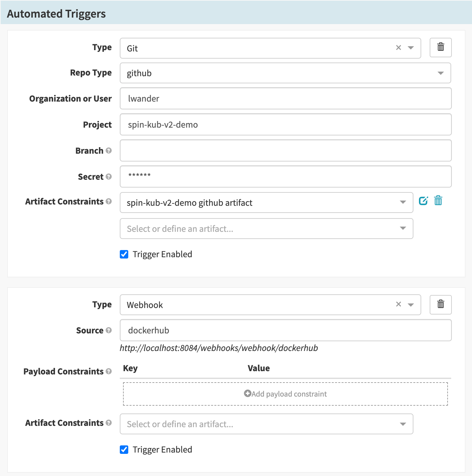Show help for Branch field
Image resolution: width=472 pixels, height=476 pixels.
109,151
